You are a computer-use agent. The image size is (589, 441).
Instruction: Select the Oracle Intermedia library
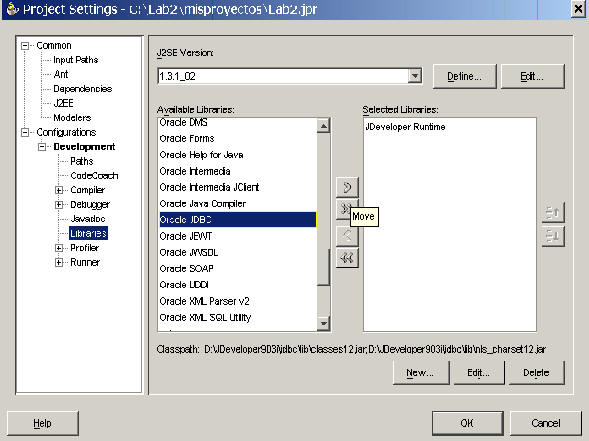(237, 171)
